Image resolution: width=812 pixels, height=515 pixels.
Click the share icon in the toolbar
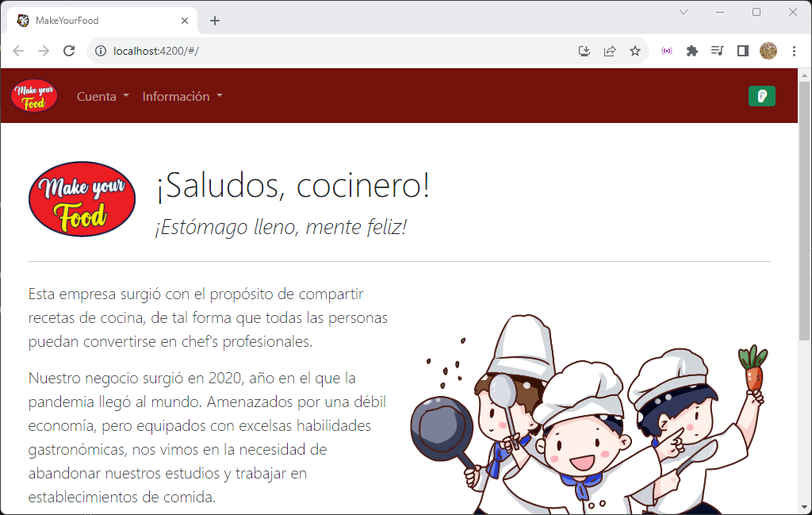609,50
